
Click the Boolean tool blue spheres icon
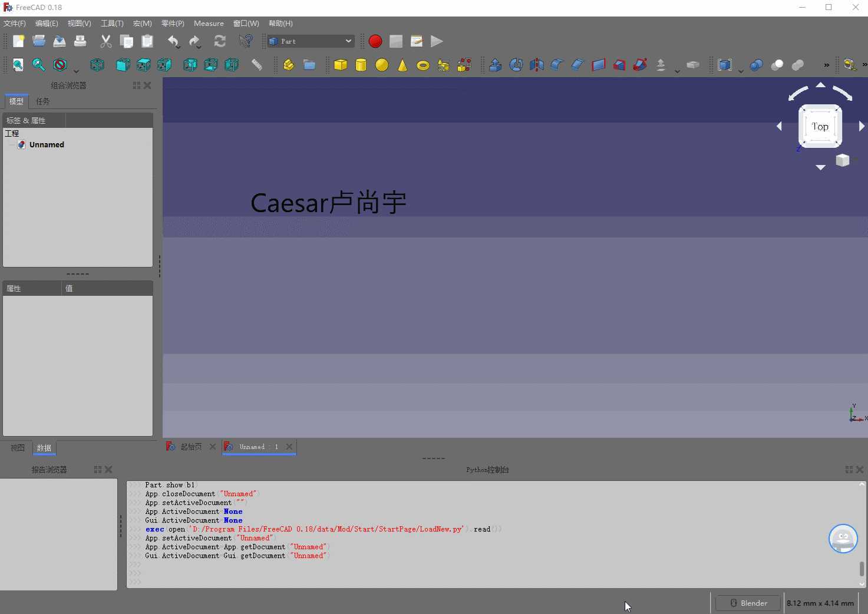757,65
